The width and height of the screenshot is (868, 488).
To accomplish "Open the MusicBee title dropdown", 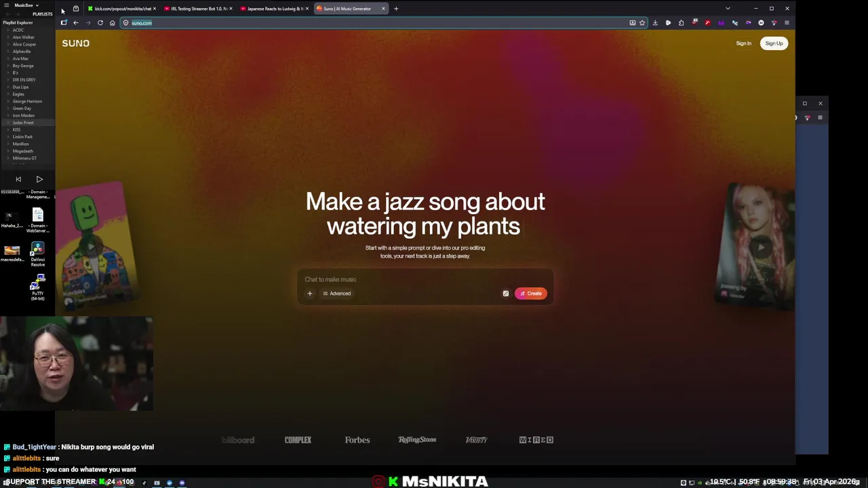I will 27,5.
